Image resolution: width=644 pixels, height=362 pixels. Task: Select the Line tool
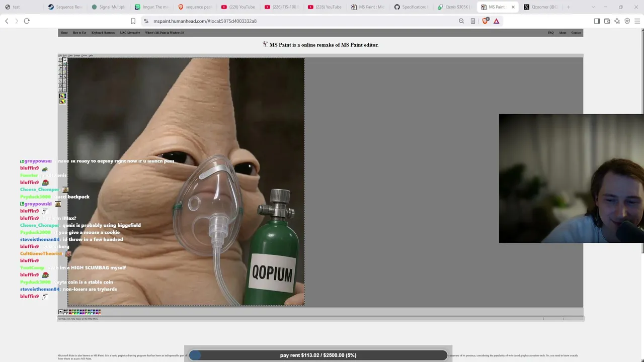point(60,81)
